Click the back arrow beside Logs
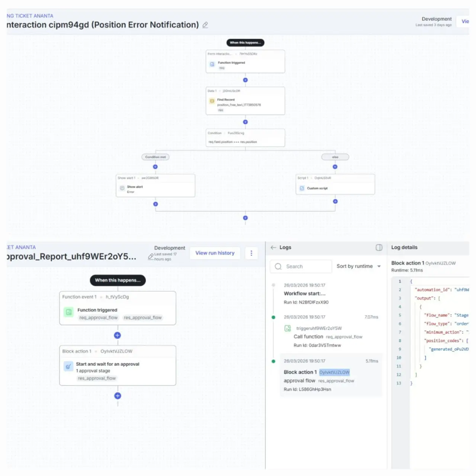The height and width of the screenshot is (476, 476). (x=273, y=247)
